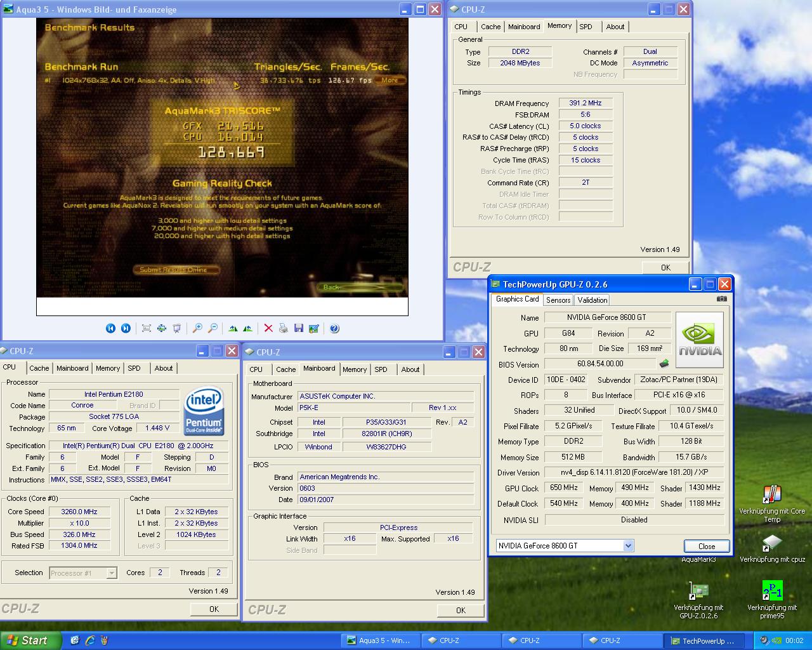Go to previous image in viewer
Screen dimensions: 812x650
click(x=110, y=328)
